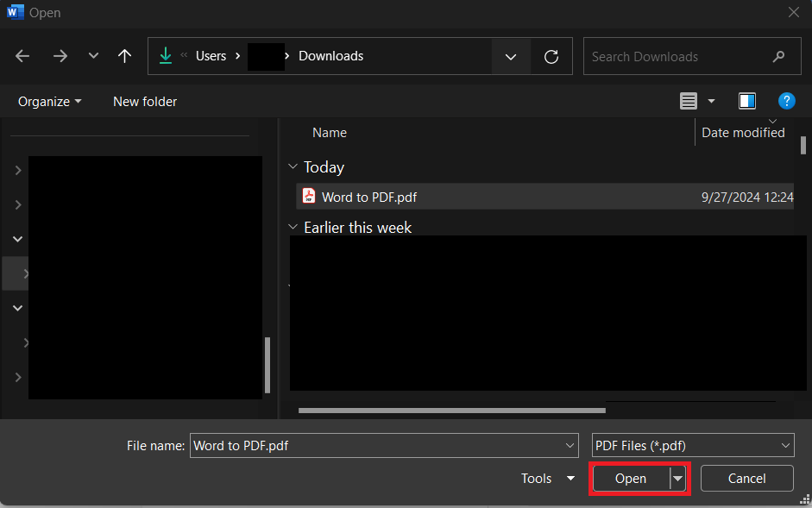Expand the address bar history dropdown
812x508 pixels.
tap(511, 56)
